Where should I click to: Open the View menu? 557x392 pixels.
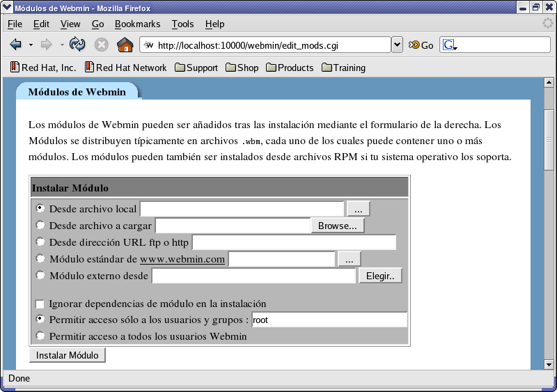tap(70, 24)
